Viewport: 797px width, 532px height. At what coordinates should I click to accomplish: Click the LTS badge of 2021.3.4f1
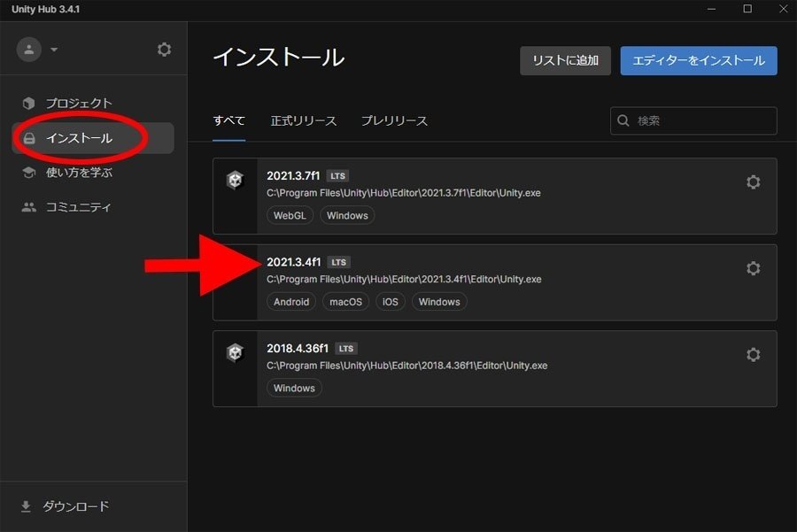pos(338,262)
